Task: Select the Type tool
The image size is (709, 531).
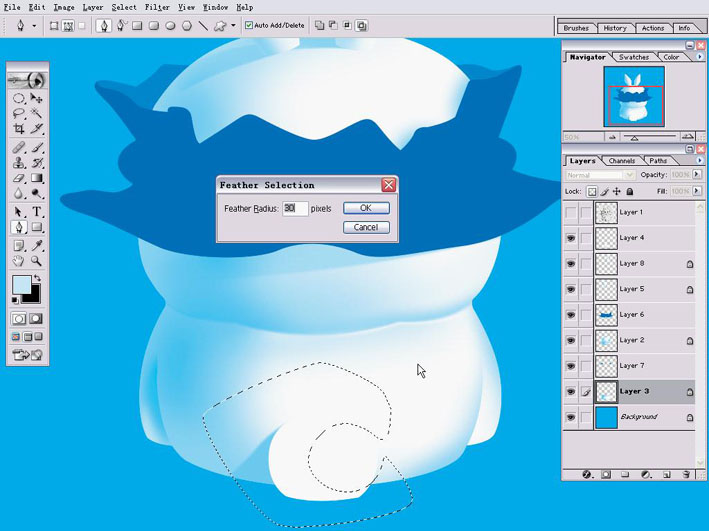Action: click(37, 212)
